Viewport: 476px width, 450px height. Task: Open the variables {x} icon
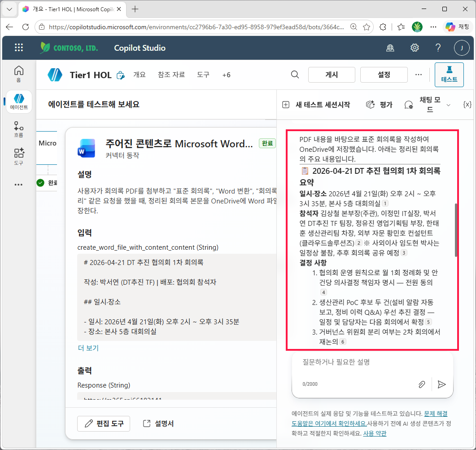point(467,105)
